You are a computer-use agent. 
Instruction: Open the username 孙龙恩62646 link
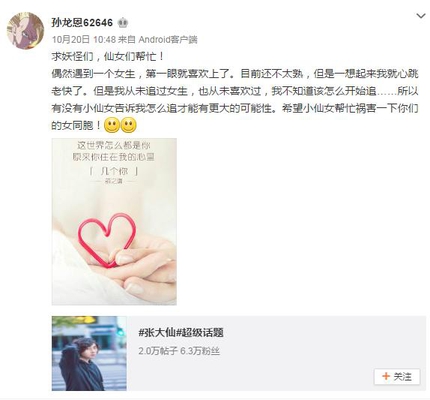point(82,23)
